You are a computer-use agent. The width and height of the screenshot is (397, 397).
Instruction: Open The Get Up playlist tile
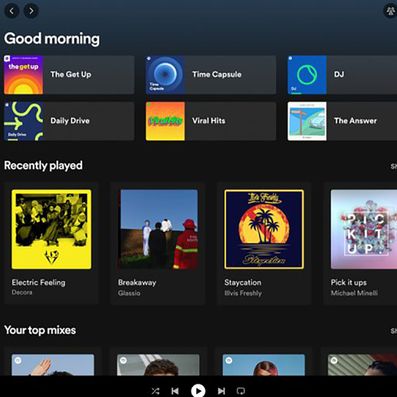click(x=69, y=75)
